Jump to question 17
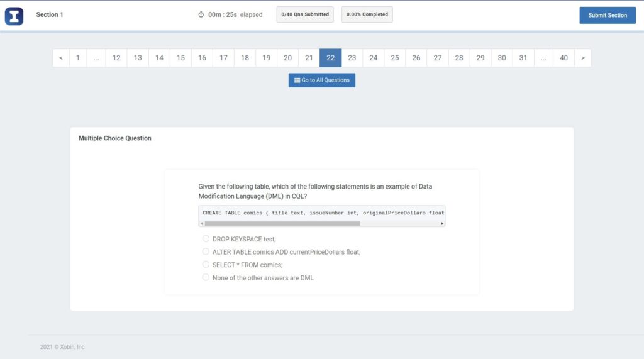This screenshot has height=359, width=644. tap(223, 58)
